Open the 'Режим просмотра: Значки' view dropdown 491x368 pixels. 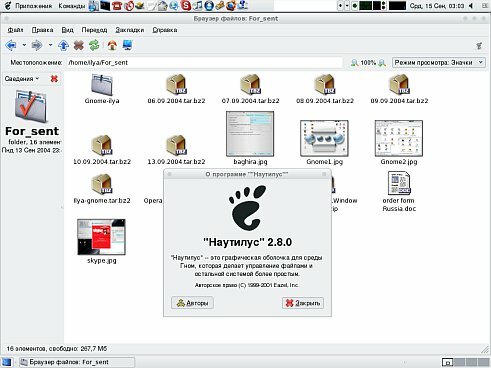tap(439, 63)
